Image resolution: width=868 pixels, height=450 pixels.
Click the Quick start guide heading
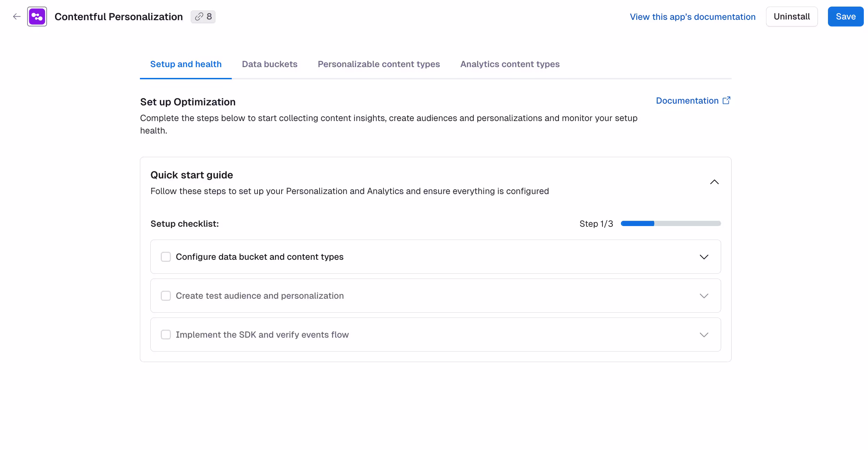(192, 175)
